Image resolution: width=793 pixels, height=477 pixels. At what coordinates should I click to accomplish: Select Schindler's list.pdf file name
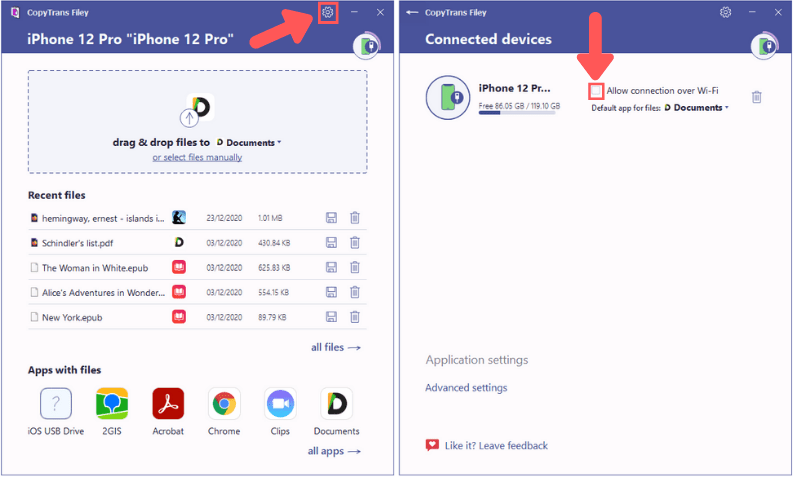point(77,243)
